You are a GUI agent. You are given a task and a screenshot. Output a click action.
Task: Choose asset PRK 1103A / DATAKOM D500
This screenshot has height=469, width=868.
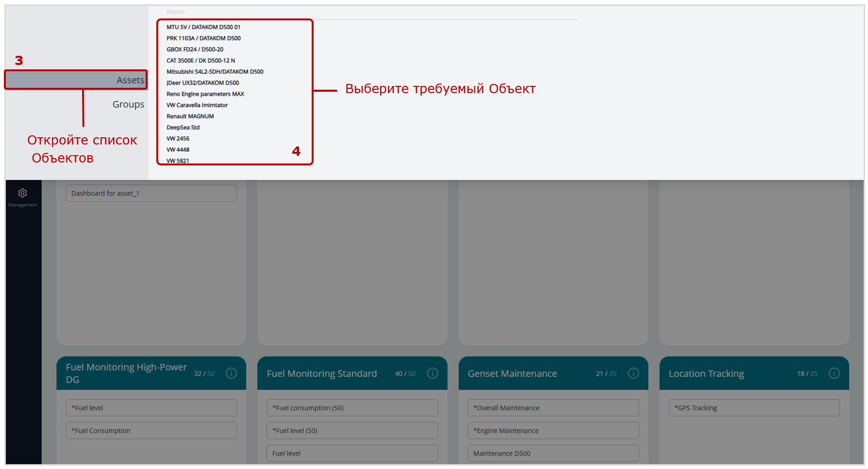pos(203,38)
